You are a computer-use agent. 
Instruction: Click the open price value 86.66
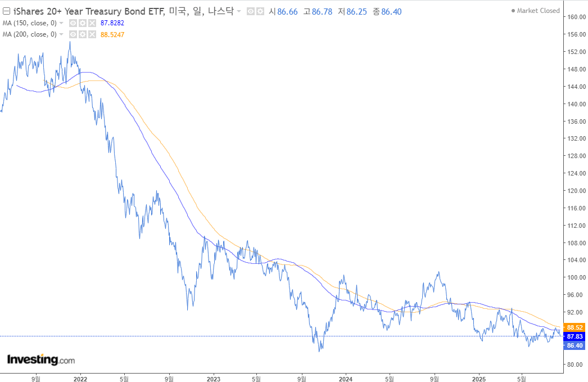pyautogui.click(x=287, y=12)
